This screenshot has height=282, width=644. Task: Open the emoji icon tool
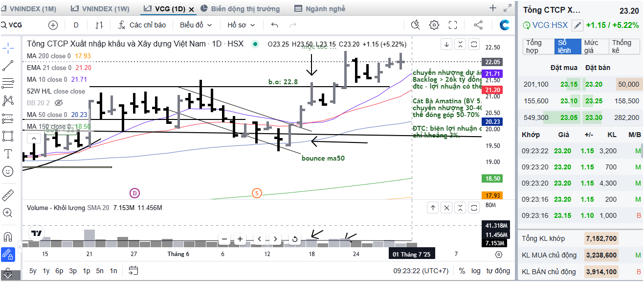click(x=8, y=171)
